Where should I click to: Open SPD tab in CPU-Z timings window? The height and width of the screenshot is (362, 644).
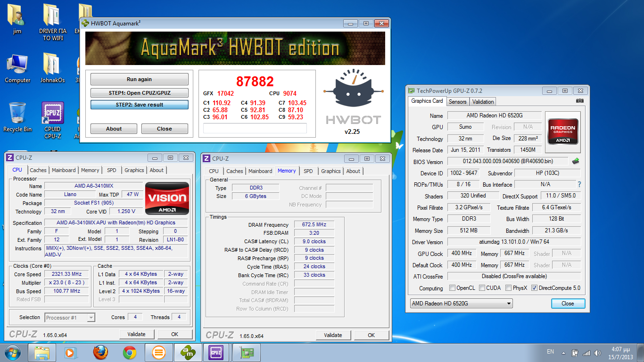click(x=308, y=171)
